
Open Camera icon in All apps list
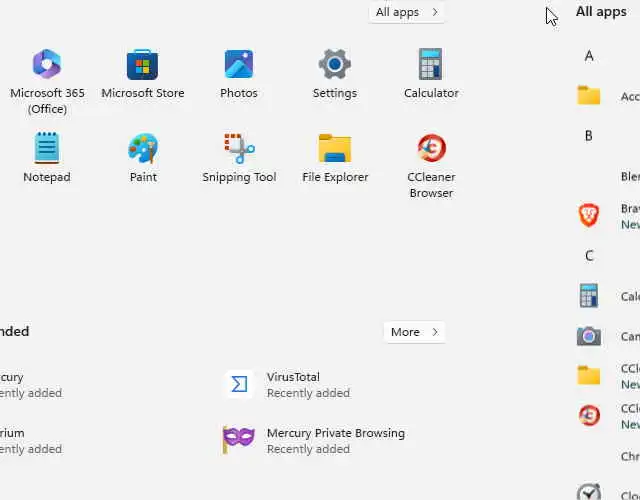pyautogui.click(x=589, y=336)
